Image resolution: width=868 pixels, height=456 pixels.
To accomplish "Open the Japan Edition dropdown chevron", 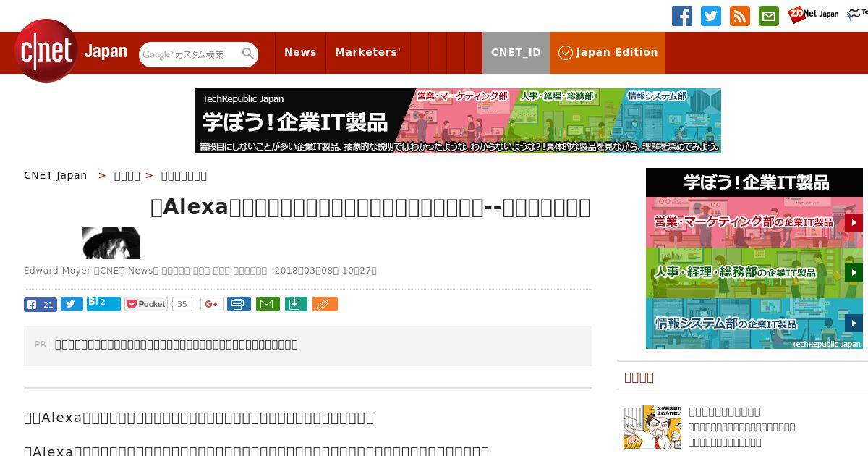I will point(566,53).
